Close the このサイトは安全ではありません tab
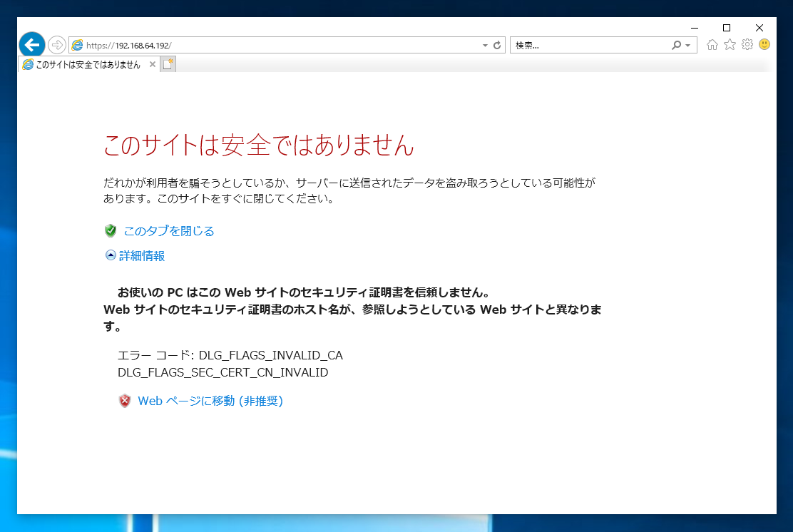Image resolution: width=793 pixels, height=532 pixels. click(x=152, y=64)
